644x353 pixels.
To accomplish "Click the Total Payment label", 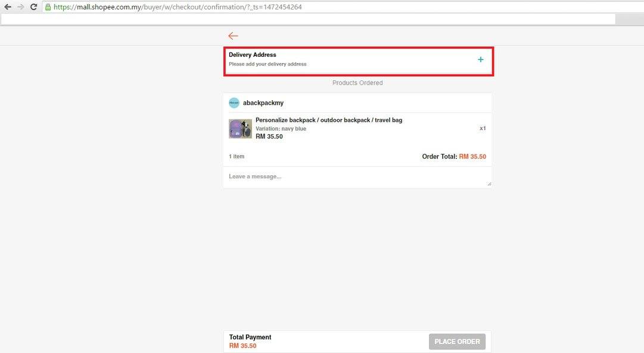I will (x=250, y=337).
